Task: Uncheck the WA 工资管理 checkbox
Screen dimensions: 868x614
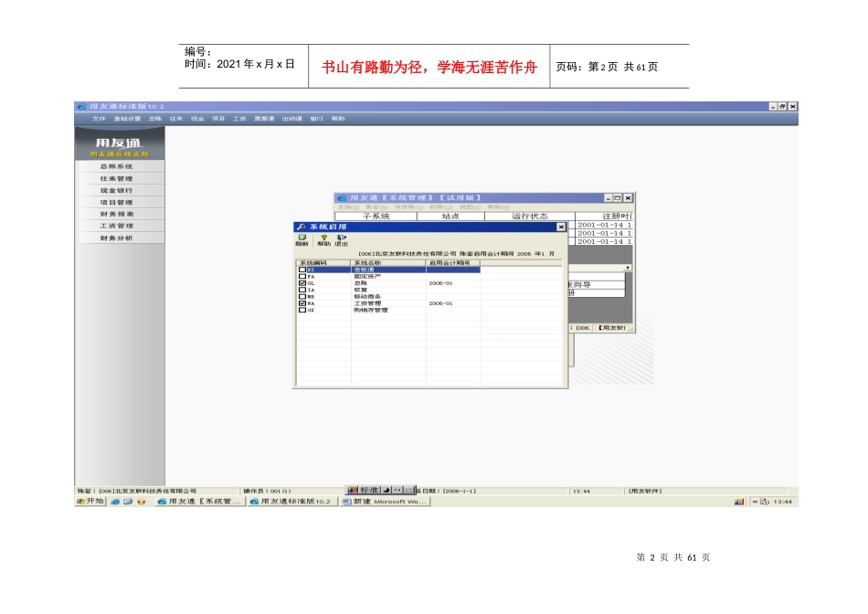Action: 302,303
